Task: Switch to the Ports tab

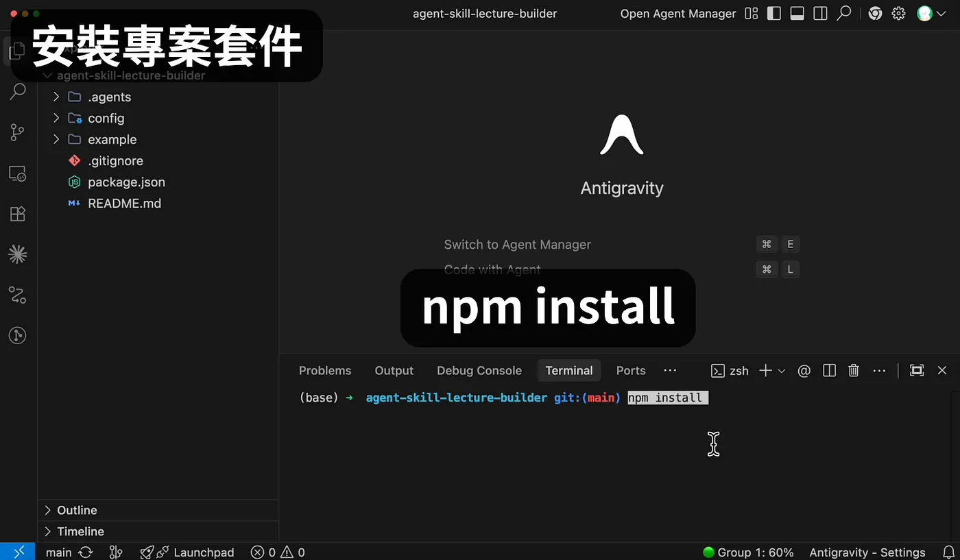Action: (x=631, y=371)
